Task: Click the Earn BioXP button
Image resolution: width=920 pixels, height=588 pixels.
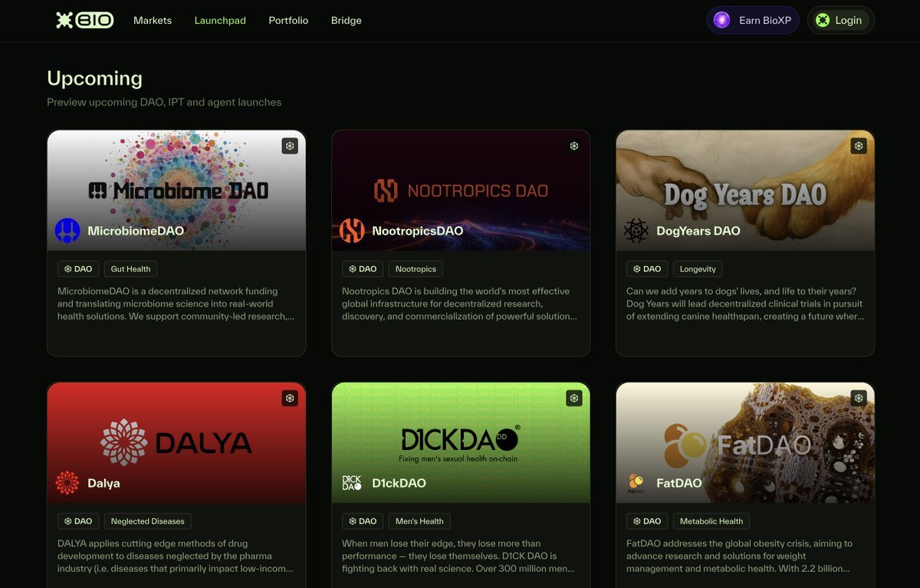Action: pos(753,20)
